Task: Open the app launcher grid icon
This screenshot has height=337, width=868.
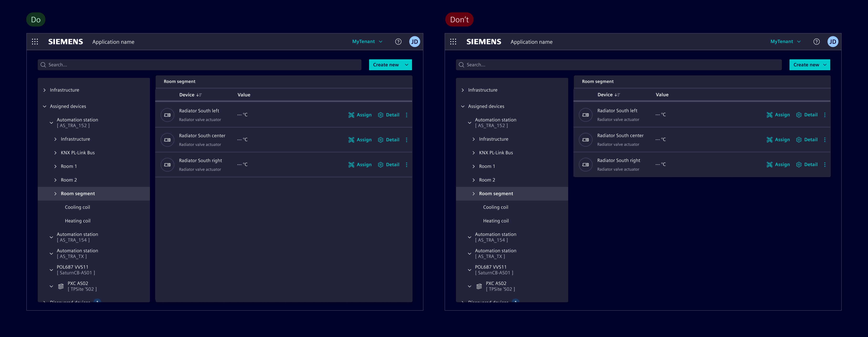Action: [35, 42]
